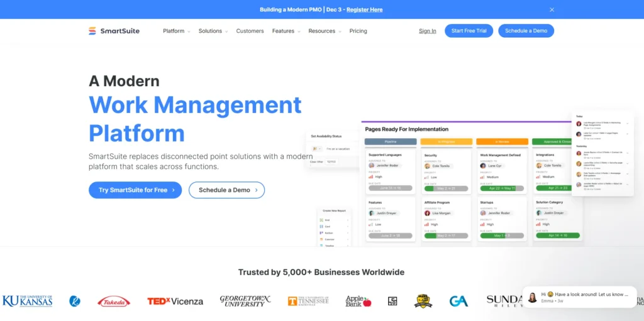Click the Try SmartSuite for Free button
This screenshot has width=644, height=321.
tap(135, 190)
